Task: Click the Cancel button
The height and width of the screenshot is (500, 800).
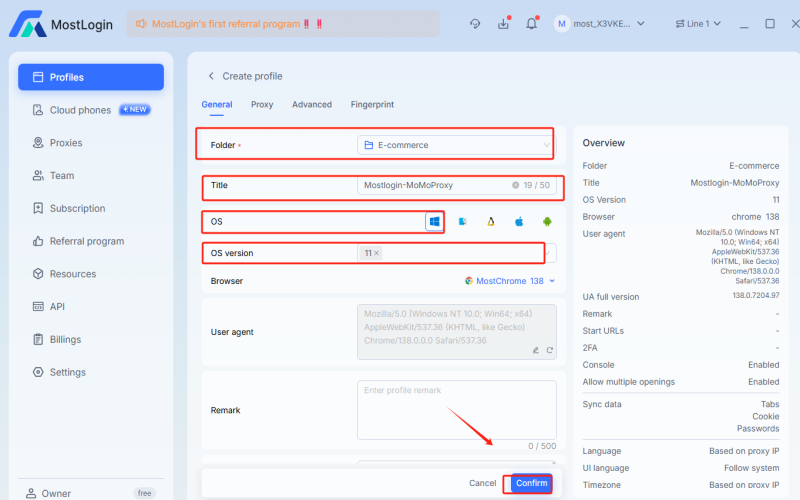Action: coord(482,483)
